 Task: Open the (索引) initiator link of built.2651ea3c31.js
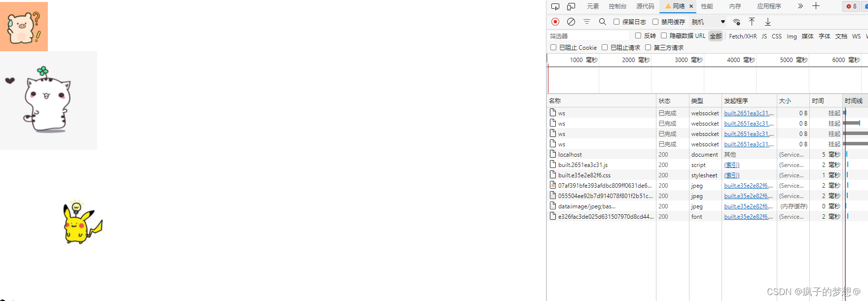point(732,165)
